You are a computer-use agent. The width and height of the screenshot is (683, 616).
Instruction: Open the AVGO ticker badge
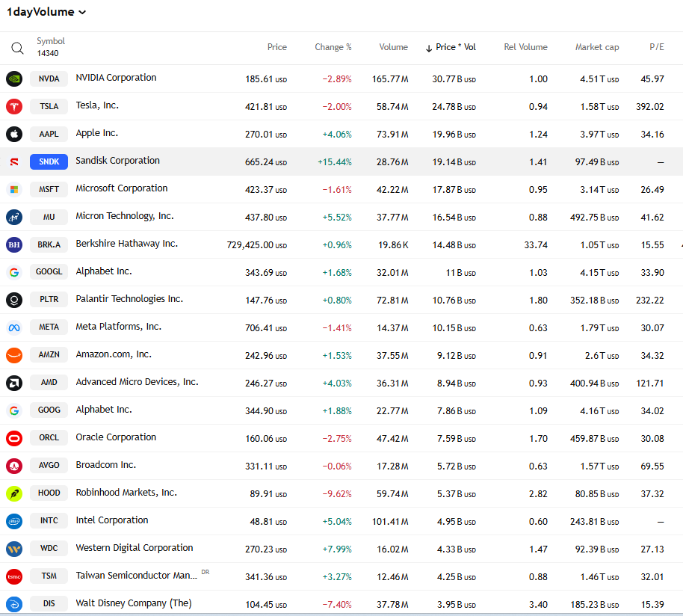(49, 465)
